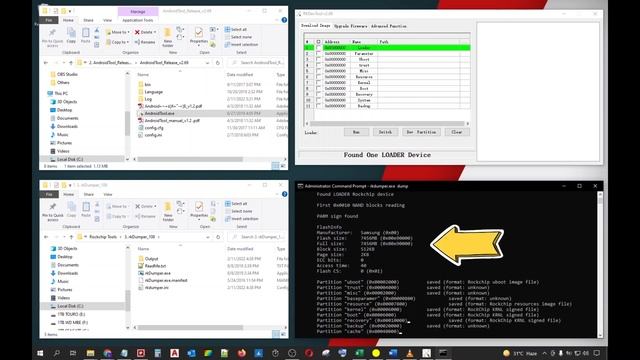Toggle the header select-all checkbox in AndroidTool table
The image size is (640, 360).
point(318,42)
